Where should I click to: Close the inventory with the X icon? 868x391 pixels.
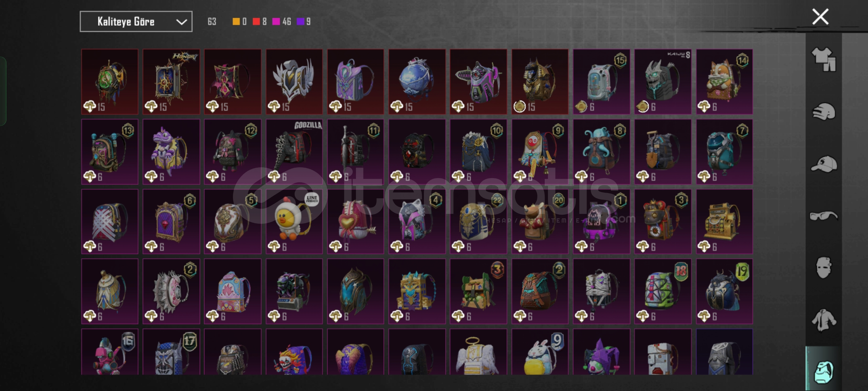point(820,17)
